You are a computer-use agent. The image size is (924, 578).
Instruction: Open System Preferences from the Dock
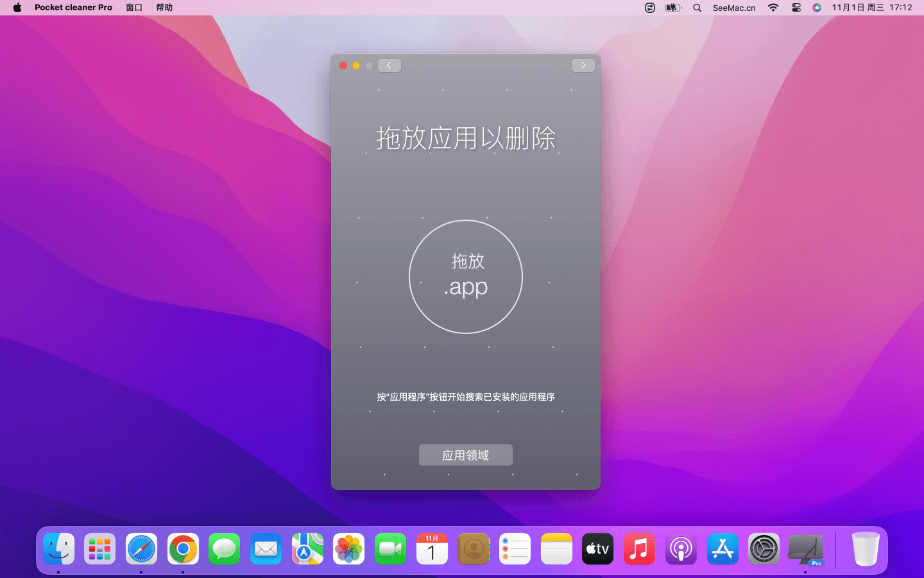[764, 549]
